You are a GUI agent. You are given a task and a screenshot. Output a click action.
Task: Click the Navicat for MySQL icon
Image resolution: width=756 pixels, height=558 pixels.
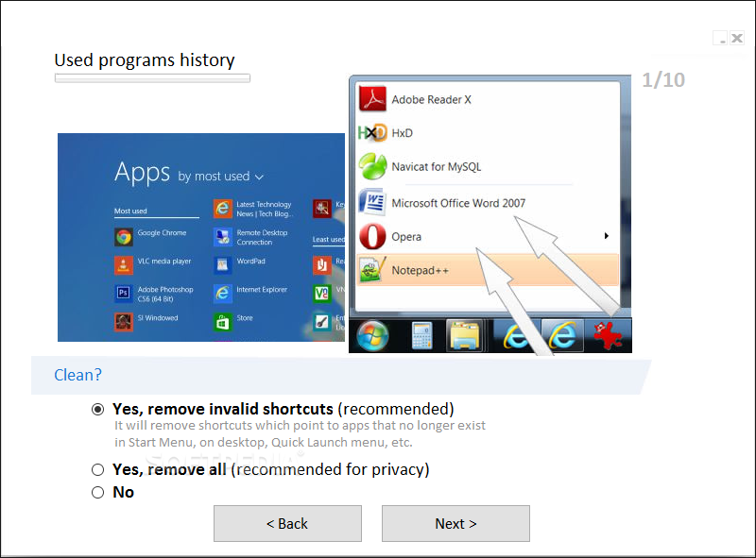tap(372, 166)
